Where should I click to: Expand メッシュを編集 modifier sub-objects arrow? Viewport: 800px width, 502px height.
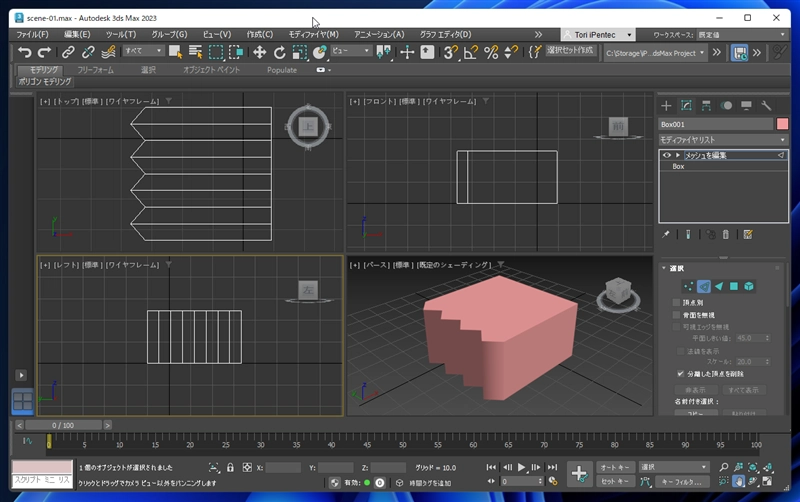678,155
